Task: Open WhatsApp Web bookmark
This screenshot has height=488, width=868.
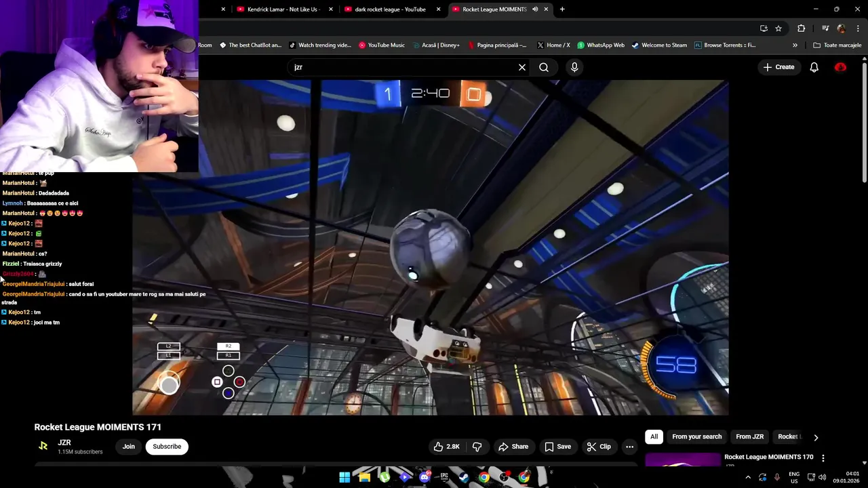Action: [601, 45]
